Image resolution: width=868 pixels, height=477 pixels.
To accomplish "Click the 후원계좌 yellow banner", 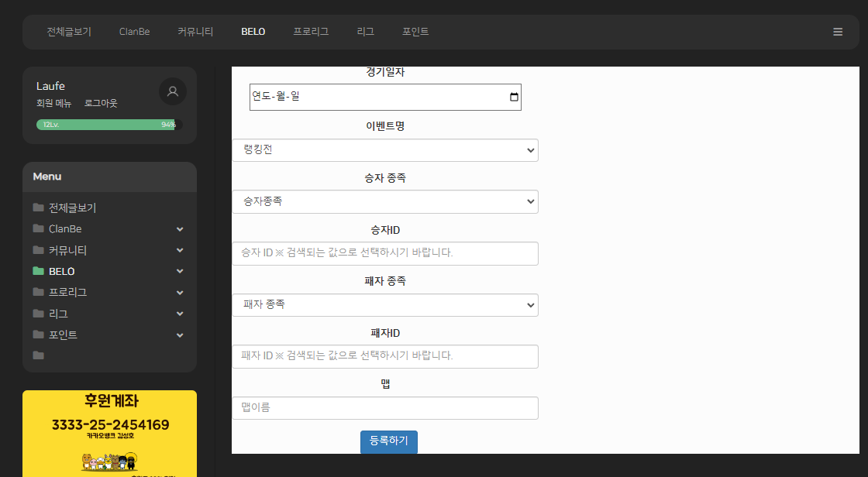I will pyautogui.click(x=109, y=434).
